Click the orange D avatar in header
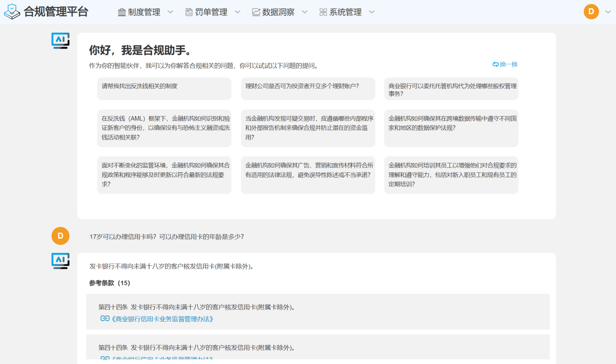The image size is (616, 364). 591,12
